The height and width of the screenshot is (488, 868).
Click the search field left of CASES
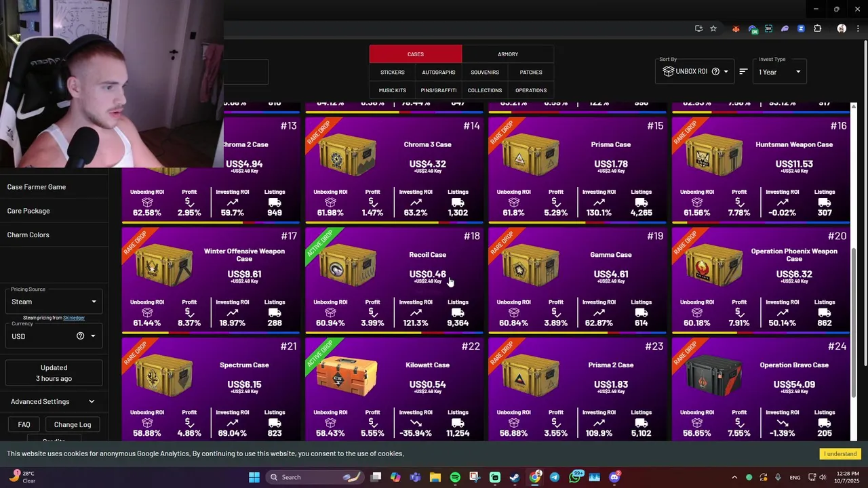coord(245,72)
